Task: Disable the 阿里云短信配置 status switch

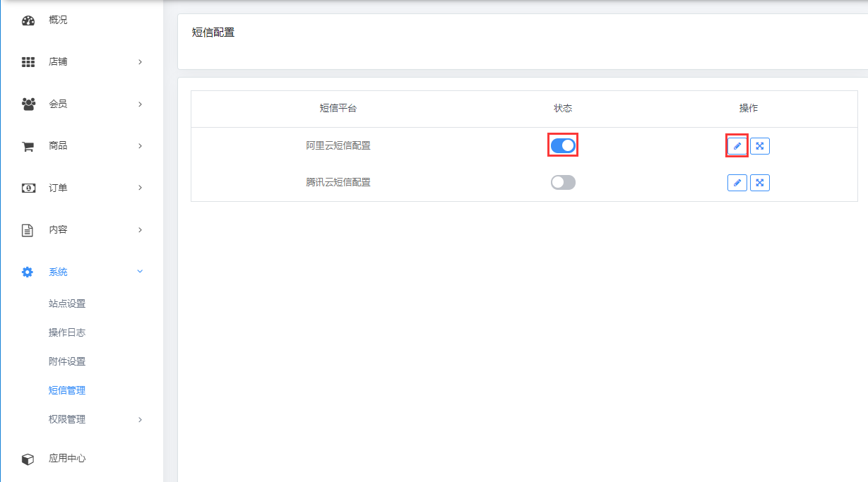Action: [563, 145]
